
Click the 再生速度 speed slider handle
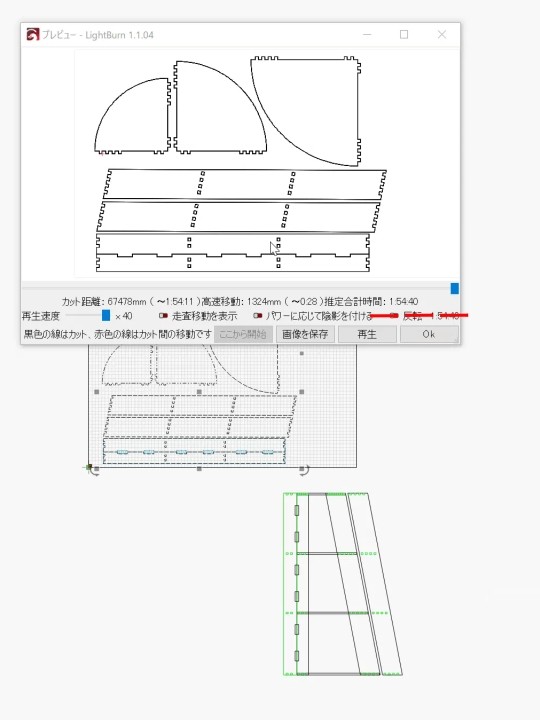click(x=106, y=315)
